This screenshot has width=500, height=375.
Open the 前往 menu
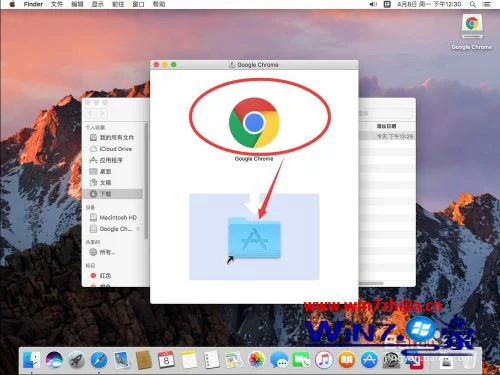point(118,4)
